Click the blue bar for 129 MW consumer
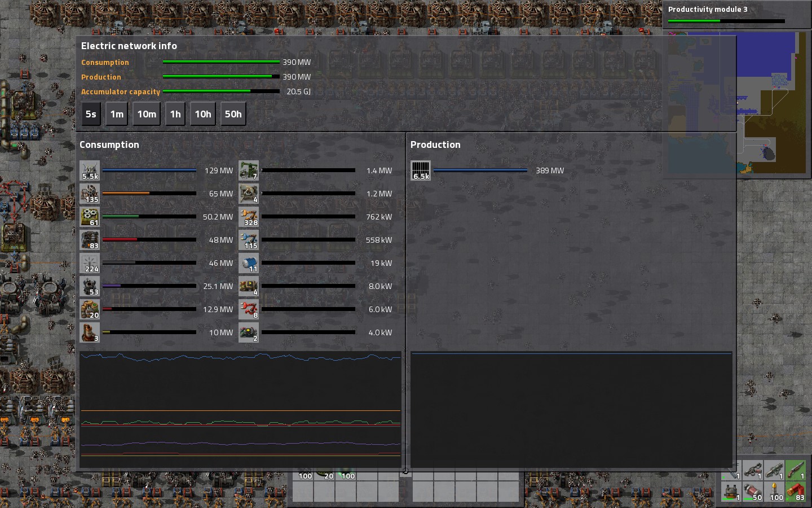 (x=149, y=170)
